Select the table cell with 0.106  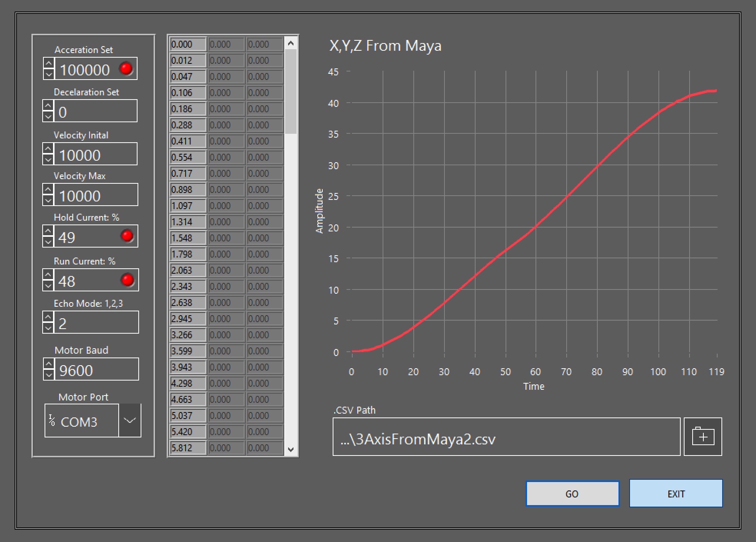coord(188,93)
